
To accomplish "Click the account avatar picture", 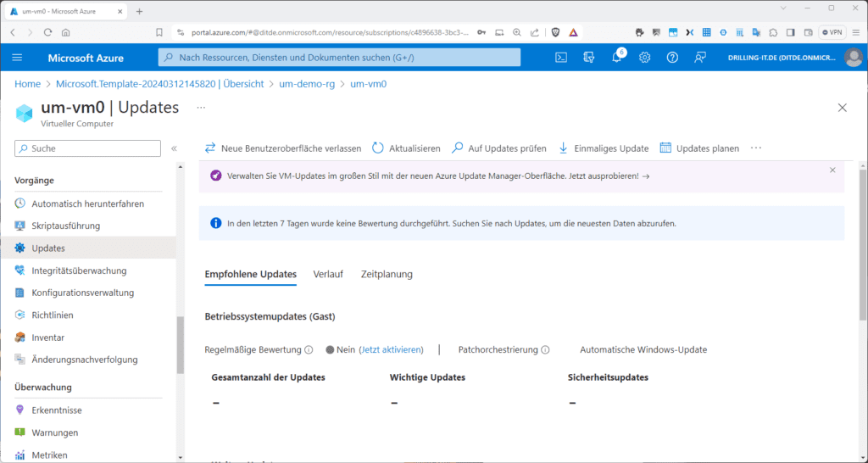I will tap(854, 58).
